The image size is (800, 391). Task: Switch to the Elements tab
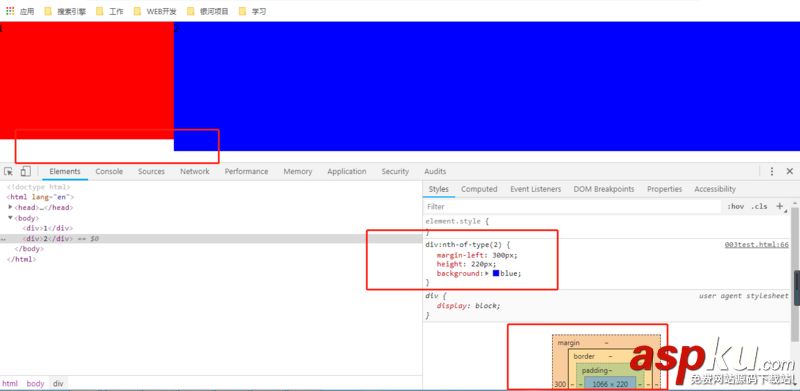point(65,172)
